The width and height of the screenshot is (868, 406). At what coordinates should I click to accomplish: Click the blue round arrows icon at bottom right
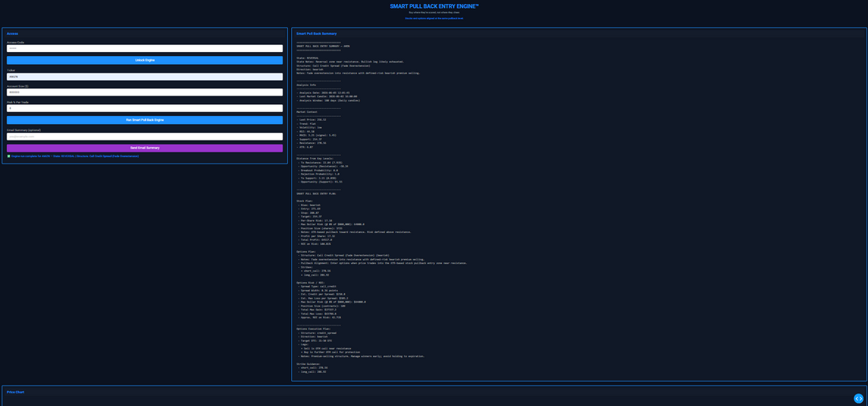point(859,398)
